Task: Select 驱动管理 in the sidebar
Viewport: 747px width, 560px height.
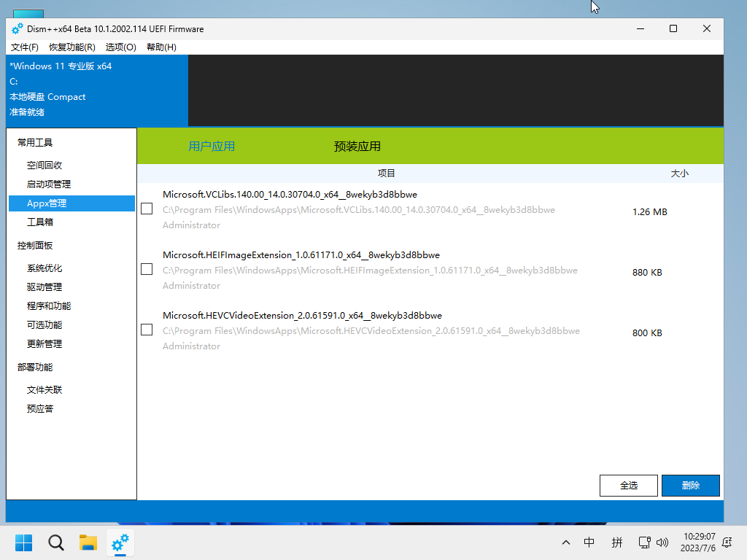Action: 71,287
